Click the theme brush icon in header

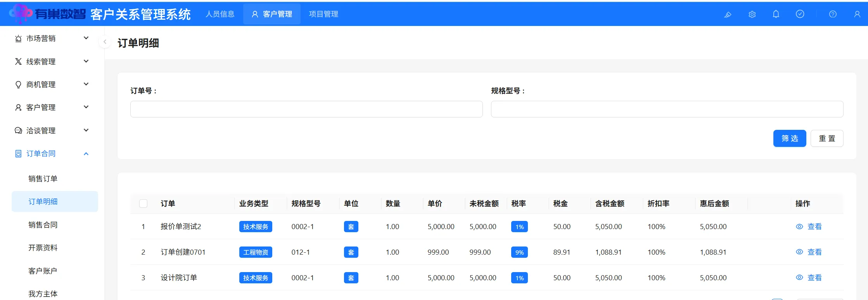[x=728, y=14]
